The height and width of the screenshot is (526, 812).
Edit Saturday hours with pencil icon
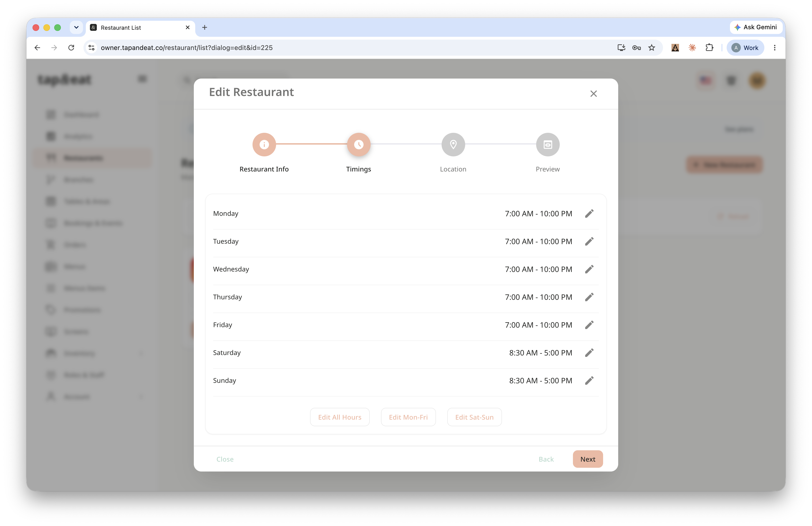[x=589, y=353]
